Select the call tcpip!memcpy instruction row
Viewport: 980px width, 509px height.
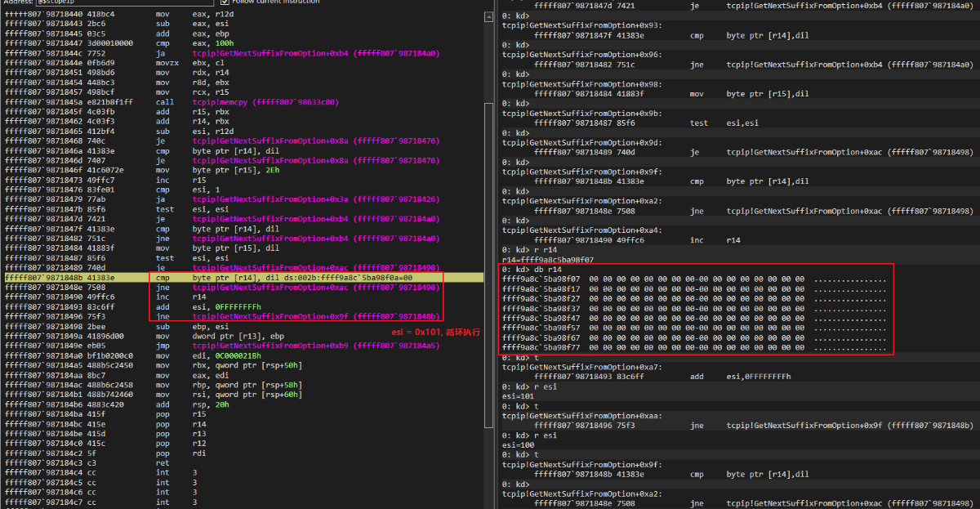click(244, 101)
